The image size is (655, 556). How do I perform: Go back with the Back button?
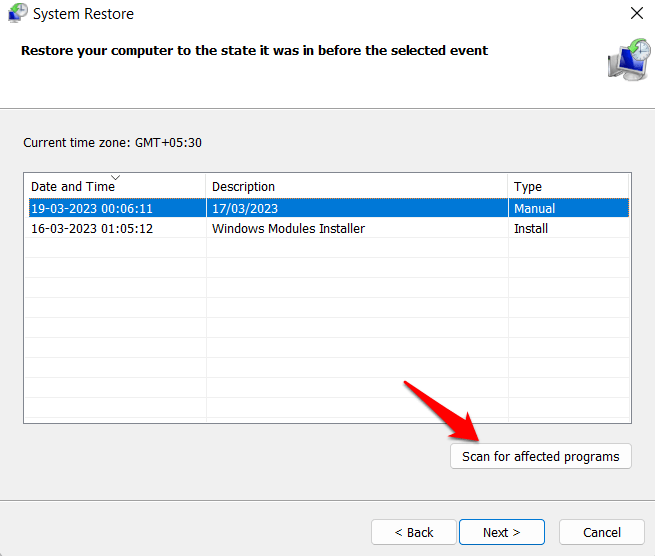tap(413, 532)
